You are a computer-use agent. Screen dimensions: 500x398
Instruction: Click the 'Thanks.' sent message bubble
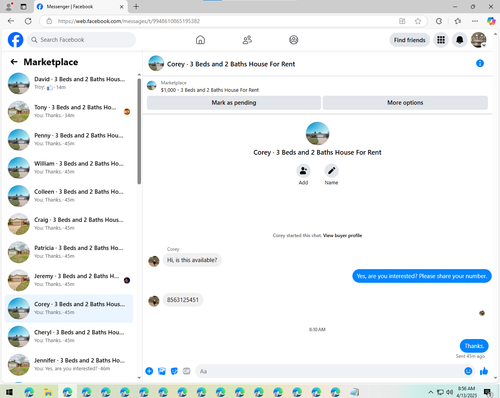click(x=474, y=346)
